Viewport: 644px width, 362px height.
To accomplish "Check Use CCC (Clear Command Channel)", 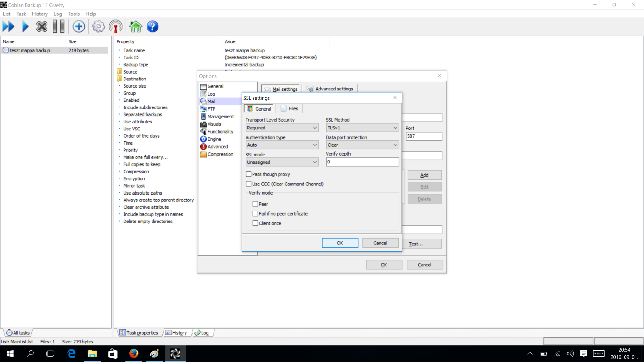I will [x=249, y=184].
